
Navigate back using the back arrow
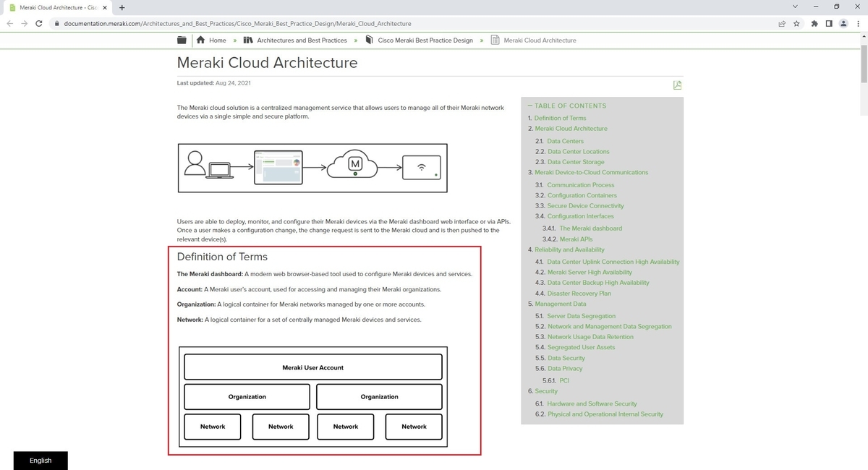coord(9,23)
